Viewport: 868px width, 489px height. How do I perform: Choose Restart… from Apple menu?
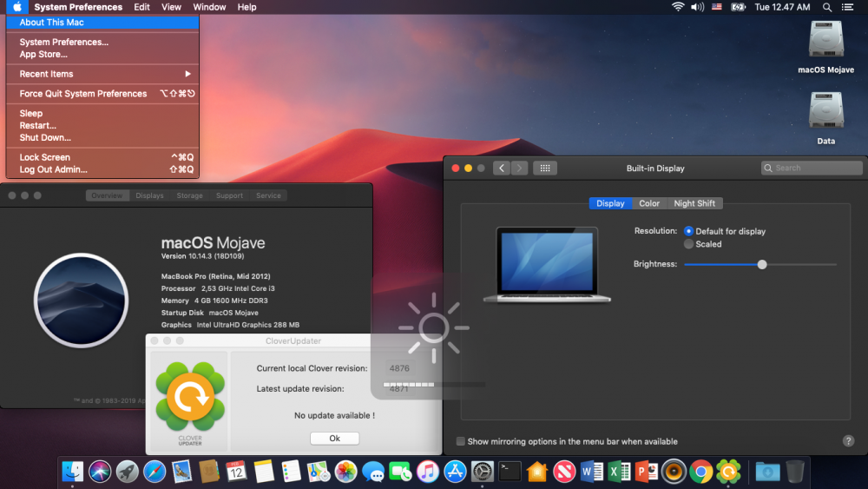(102, 125)
